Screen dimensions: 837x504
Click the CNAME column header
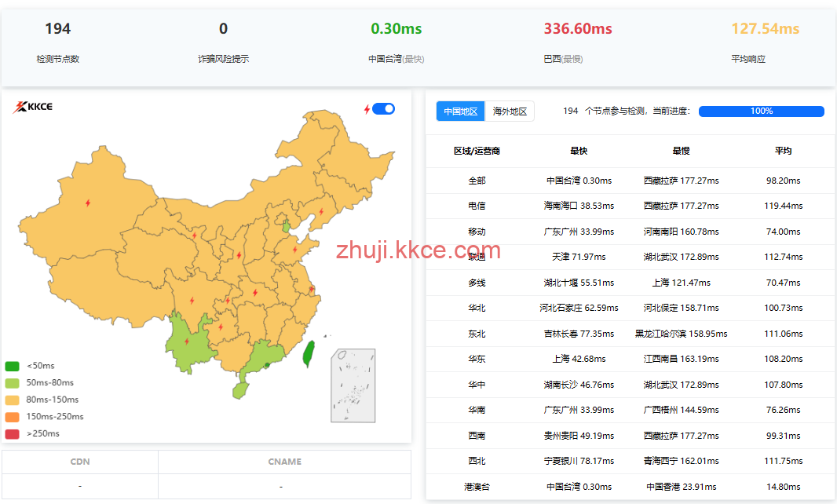284,462
